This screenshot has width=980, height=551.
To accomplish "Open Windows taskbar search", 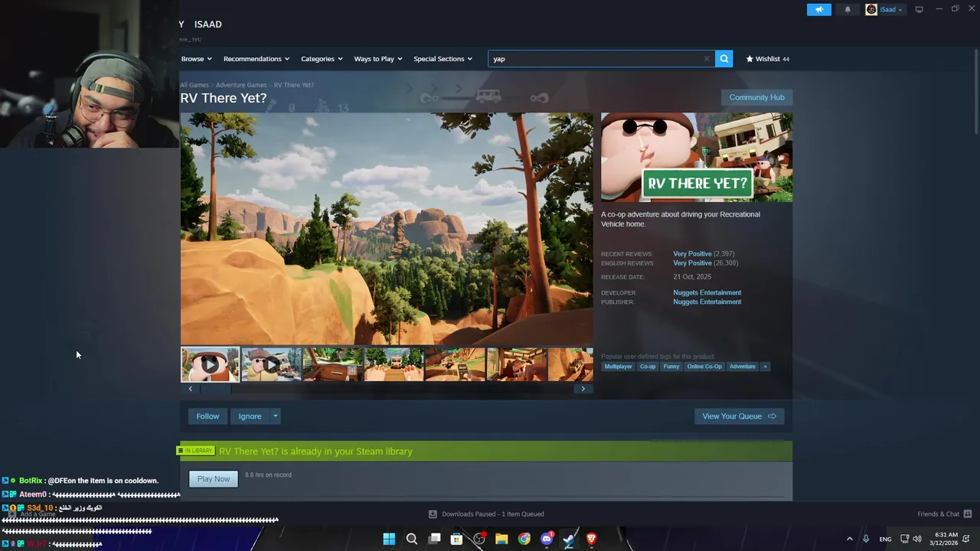I will click(412, 539).
